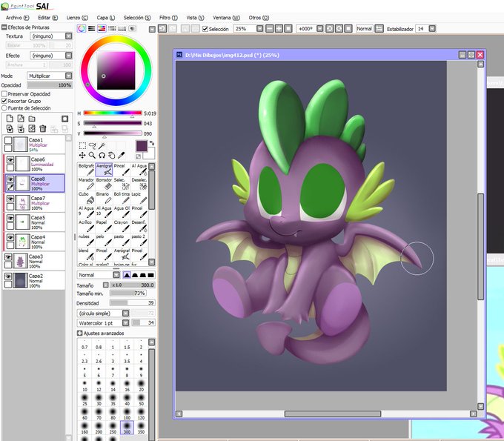
Task: Zoom in with the plus button
Action: pyautogui.click(x=279, y=29)
